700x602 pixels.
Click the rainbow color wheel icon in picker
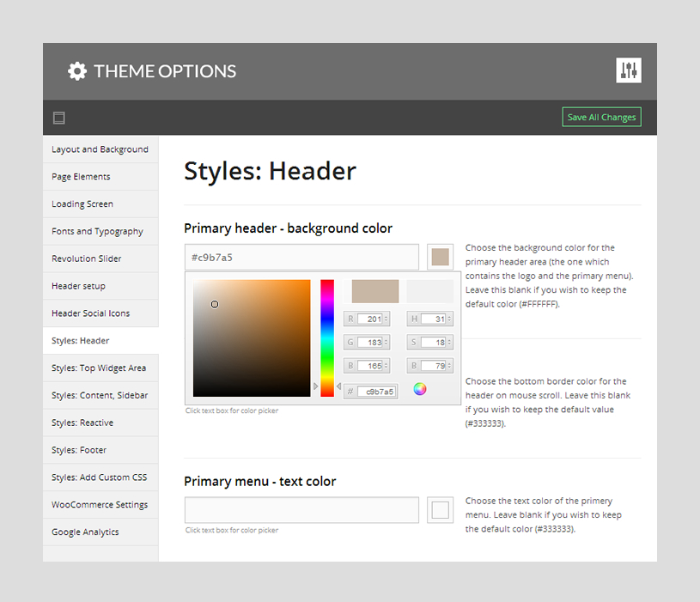[x=420, y=389]
